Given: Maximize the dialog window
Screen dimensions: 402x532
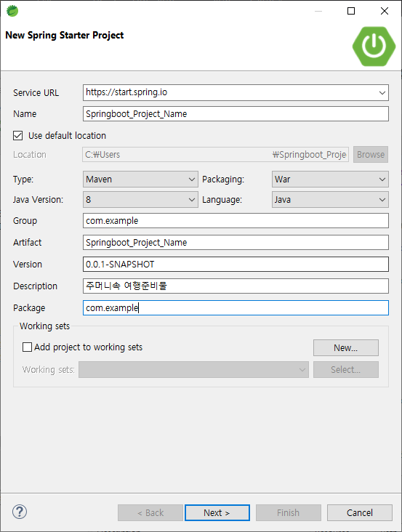Looking at the screenshot, I should 351,11.
